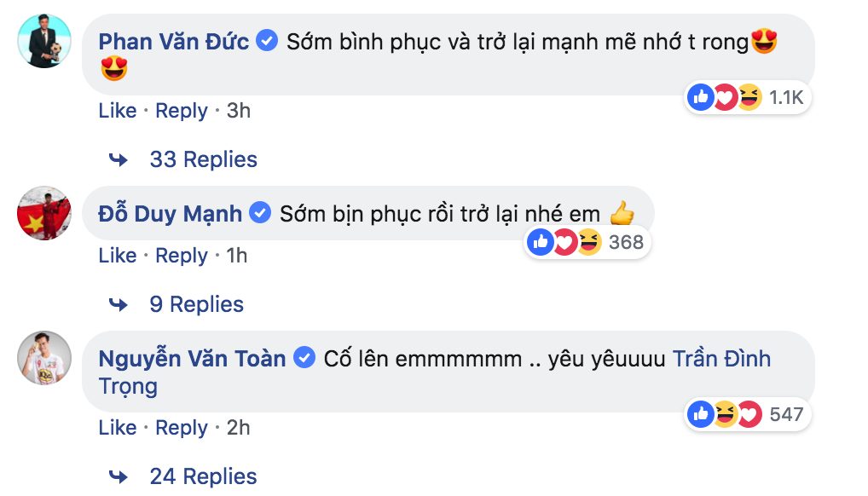Open Nguyễn Văn Toàn's profile name link
This screenshot has height=496, width=868.
(192, 359)
